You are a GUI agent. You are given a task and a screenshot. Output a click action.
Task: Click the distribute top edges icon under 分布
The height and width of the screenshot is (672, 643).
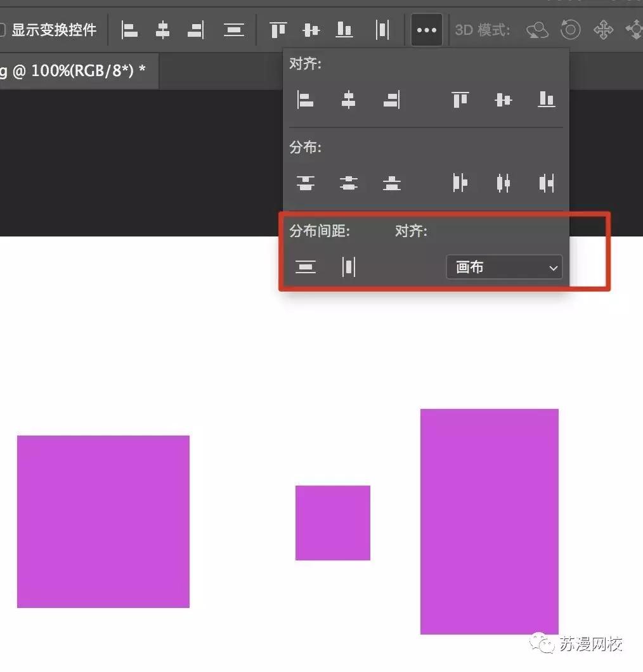(x=306, y=183)
